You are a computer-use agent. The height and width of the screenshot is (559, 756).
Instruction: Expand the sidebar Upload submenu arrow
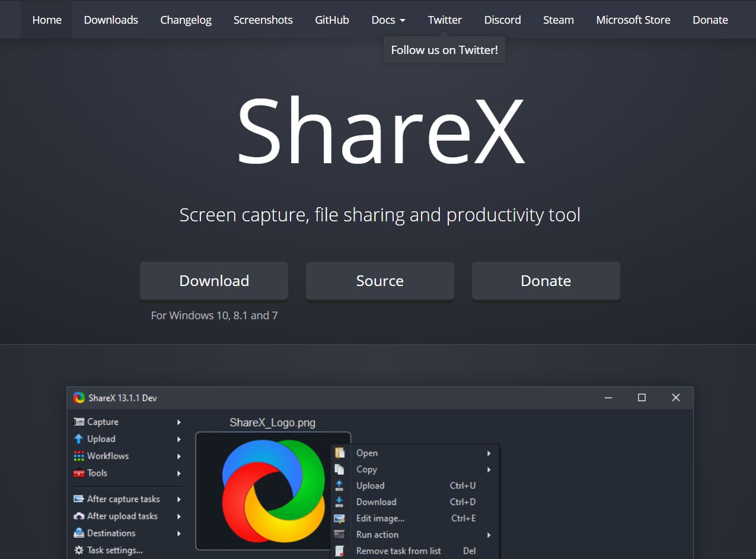click(179, 439)
